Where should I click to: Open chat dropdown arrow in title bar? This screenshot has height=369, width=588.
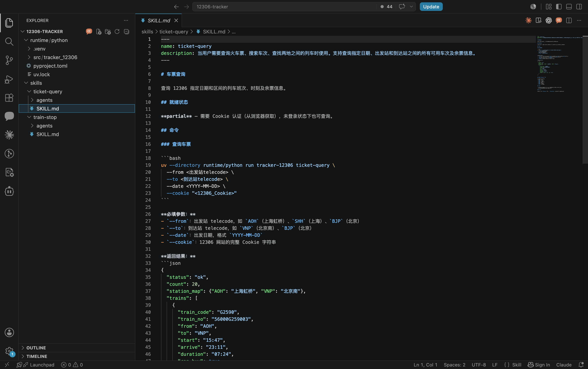point(411,7)
